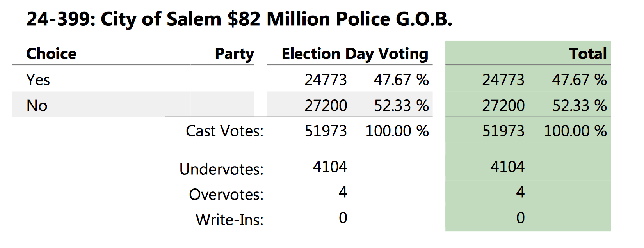The image size is (644, 248).
Task: Click 100.00 % under Election Day Voting
Action: coord(397,131)
